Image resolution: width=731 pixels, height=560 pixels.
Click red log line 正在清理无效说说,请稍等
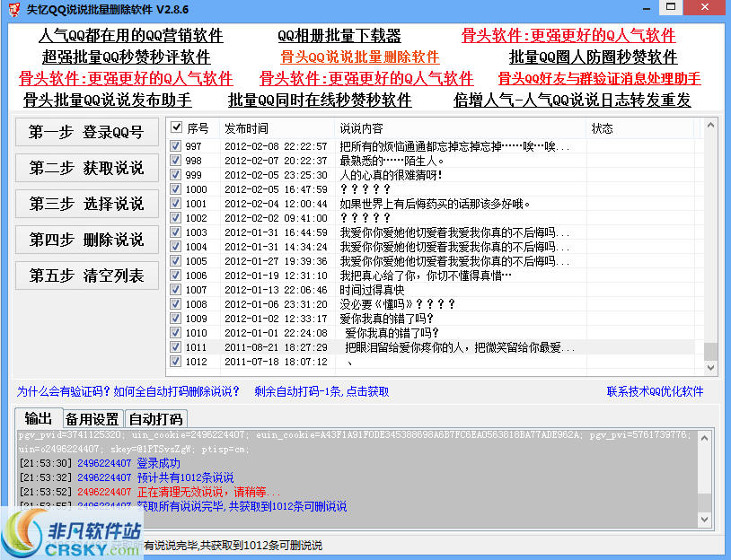[208, 492]
